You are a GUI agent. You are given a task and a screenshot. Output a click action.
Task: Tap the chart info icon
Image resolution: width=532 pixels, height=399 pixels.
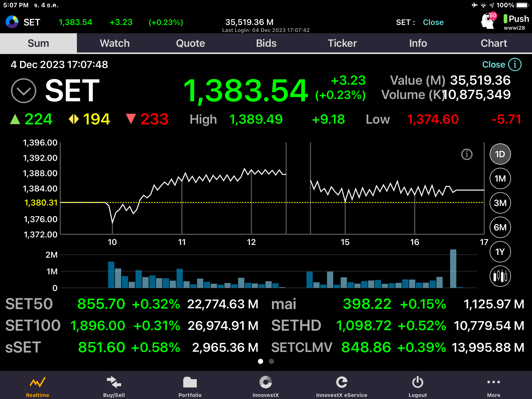(x=467, y=154)
